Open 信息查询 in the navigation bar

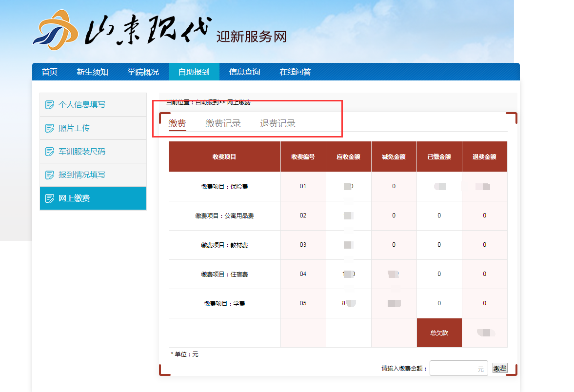point(244,72)
